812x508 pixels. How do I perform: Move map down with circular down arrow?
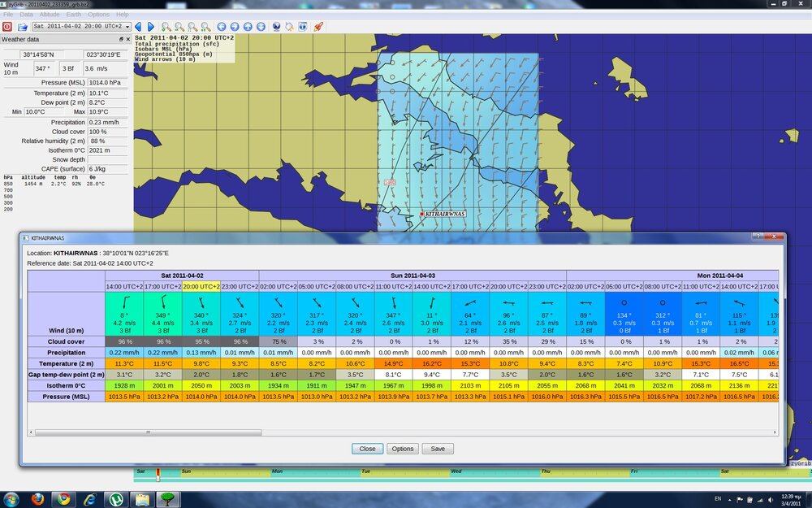coord(261,27)
